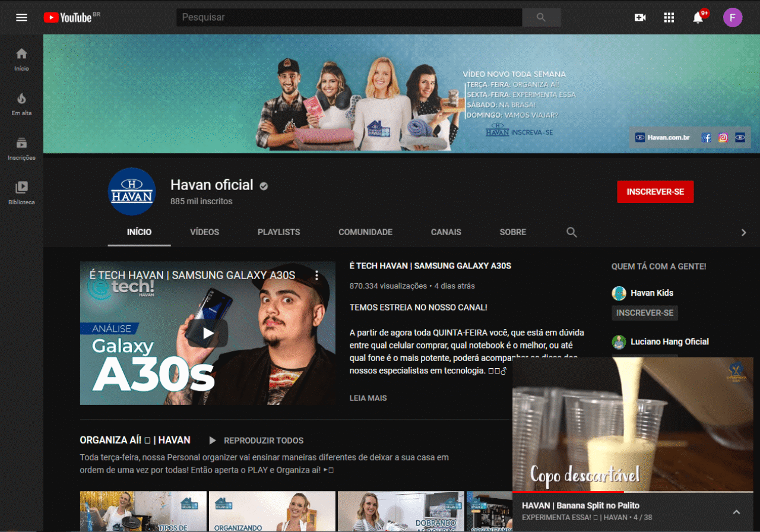
Task: Open the ORGANIZANDO video thumbnail
Action: point(272,511)
